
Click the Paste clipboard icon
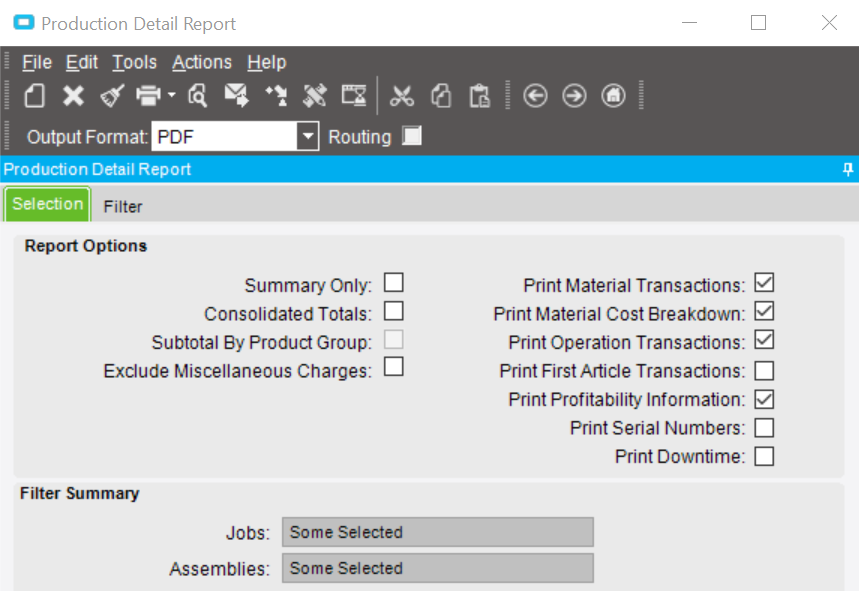[479, 96]
